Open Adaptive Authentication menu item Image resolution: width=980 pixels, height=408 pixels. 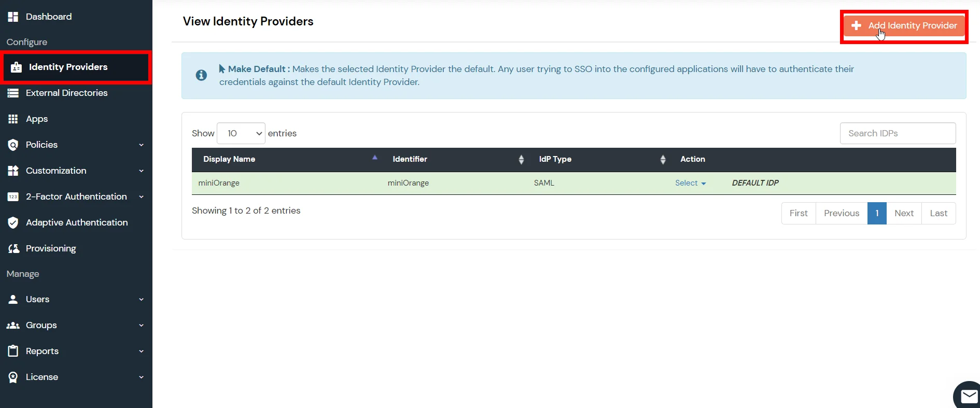(77, 222)
